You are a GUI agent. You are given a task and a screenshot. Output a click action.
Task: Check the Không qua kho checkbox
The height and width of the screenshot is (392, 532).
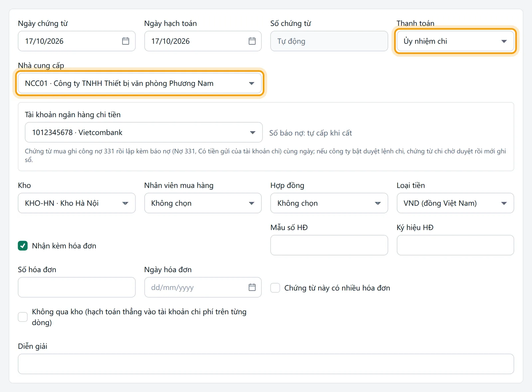(x=23, y=317)
